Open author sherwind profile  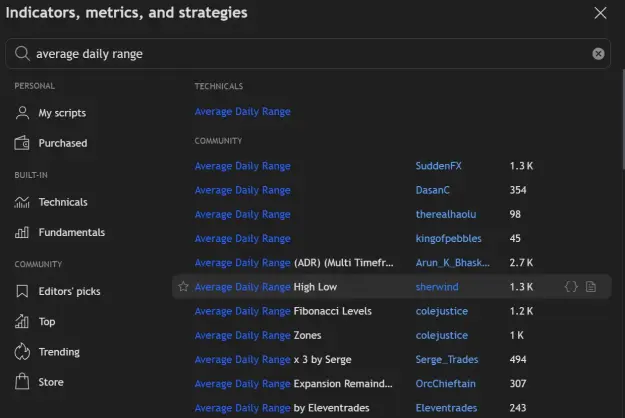(437, 287)
